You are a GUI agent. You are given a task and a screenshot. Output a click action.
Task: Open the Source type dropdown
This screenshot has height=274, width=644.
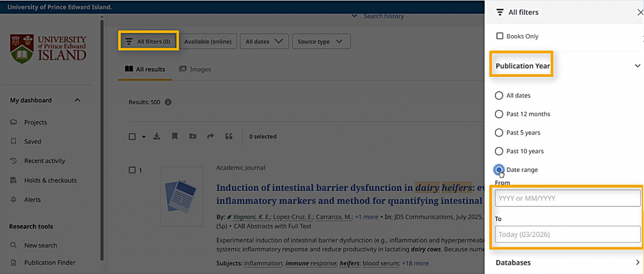click(x=321, y=42)
